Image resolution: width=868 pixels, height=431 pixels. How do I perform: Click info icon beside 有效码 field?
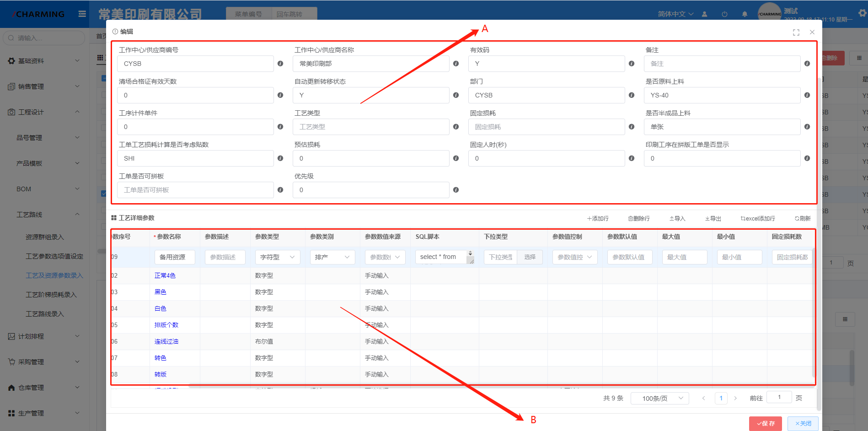632,64
